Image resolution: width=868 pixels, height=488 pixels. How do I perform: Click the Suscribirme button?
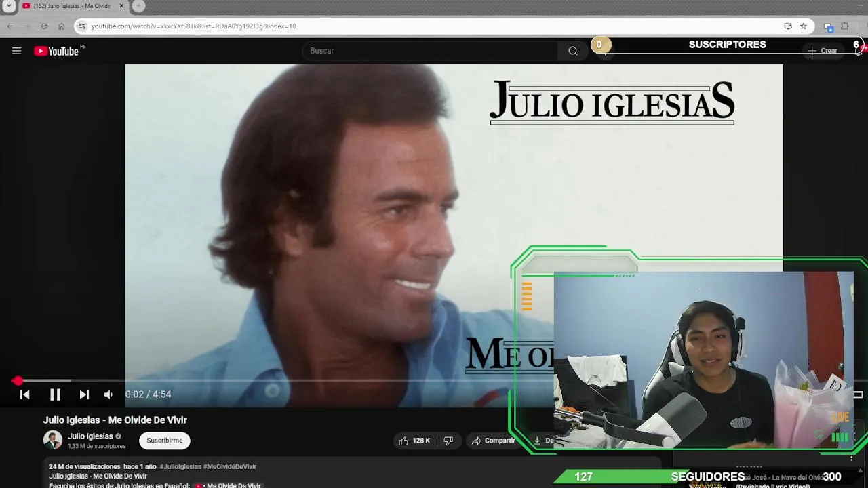pos(165,441)
